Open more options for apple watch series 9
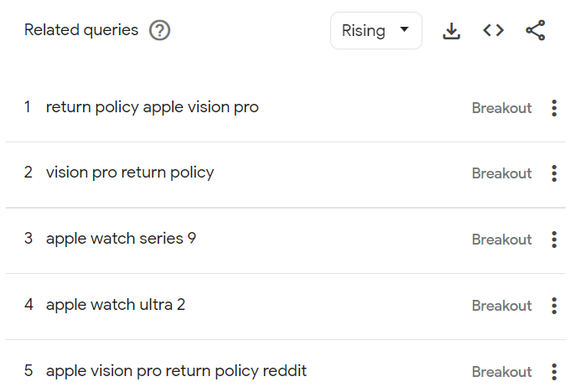 click(x=554, y=240)
